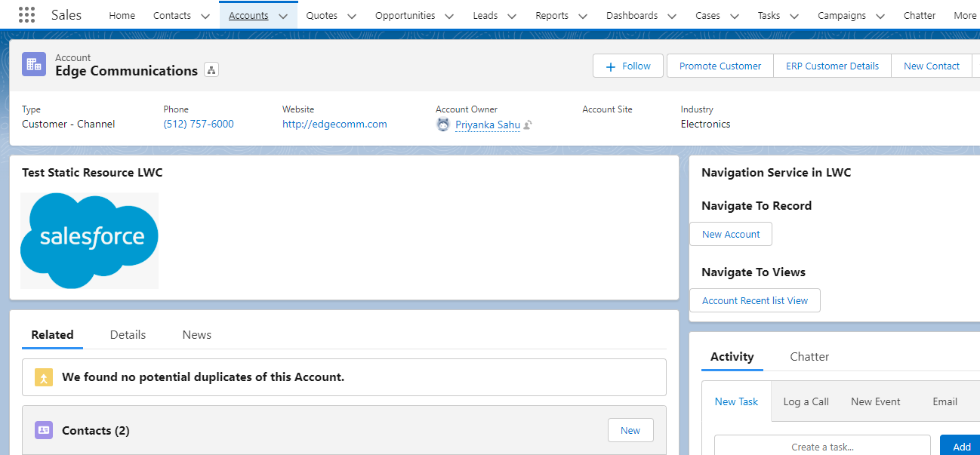The height and width of the screenshot is (455, 980).
Task: Expand the Leads nav dropdown chevron
Action: tap(512, 16)
